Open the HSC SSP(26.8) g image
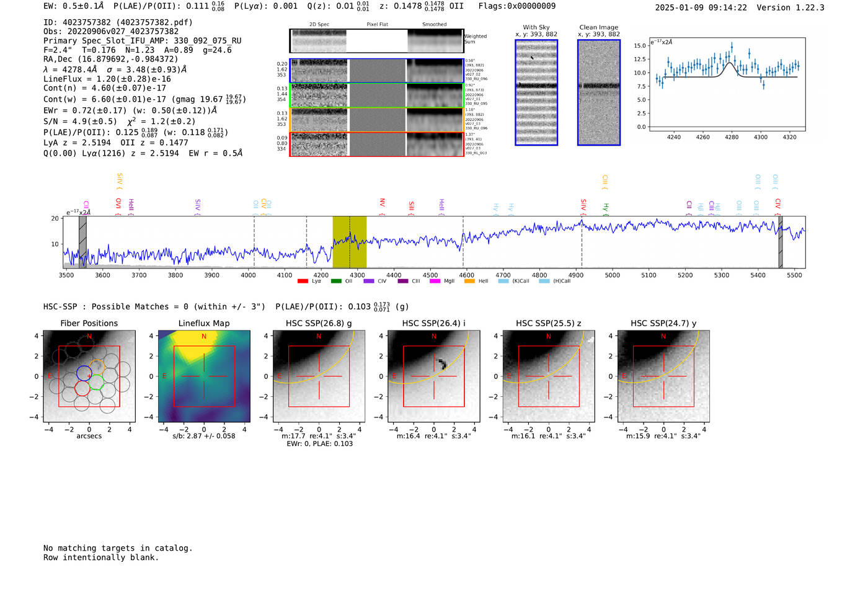The width and height of the screenshot is (868, 591). click(x=319, y=376)
